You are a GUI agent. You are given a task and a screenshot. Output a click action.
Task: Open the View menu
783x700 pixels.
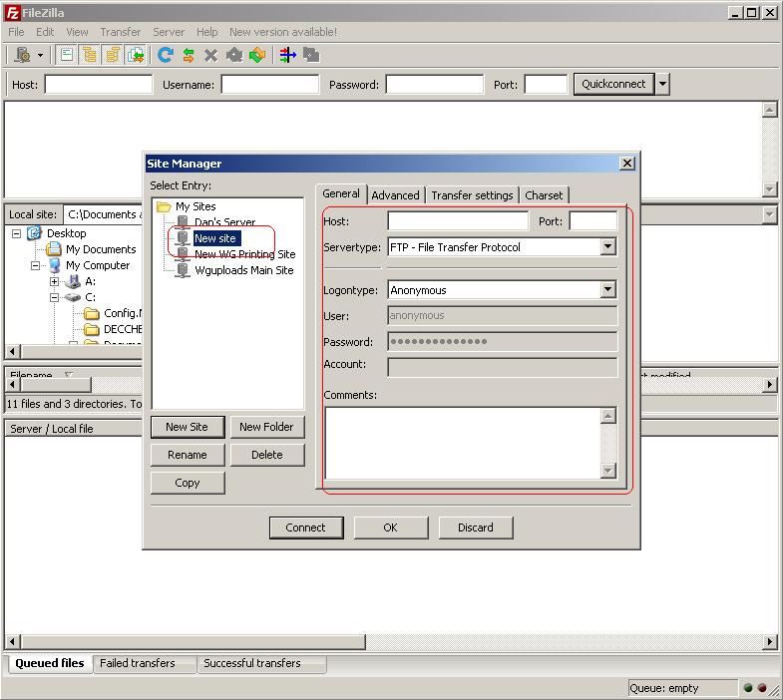(77, 32)
